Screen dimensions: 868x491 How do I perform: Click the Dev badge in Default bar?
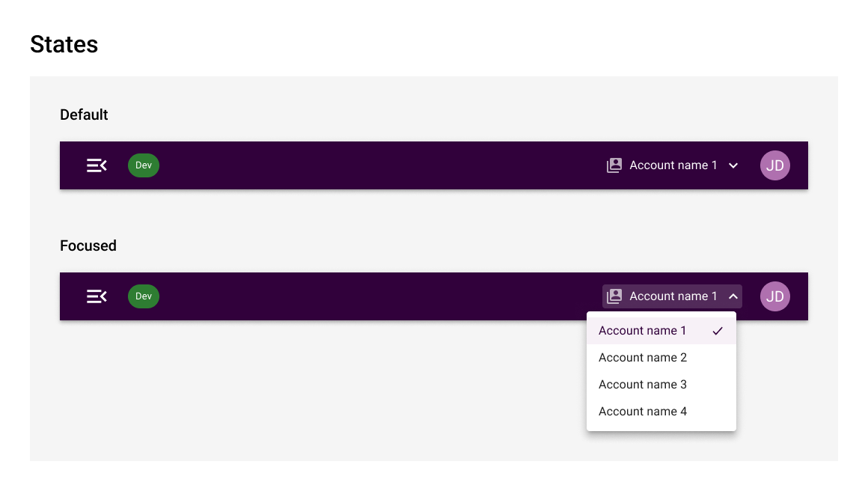coord(144,165)
